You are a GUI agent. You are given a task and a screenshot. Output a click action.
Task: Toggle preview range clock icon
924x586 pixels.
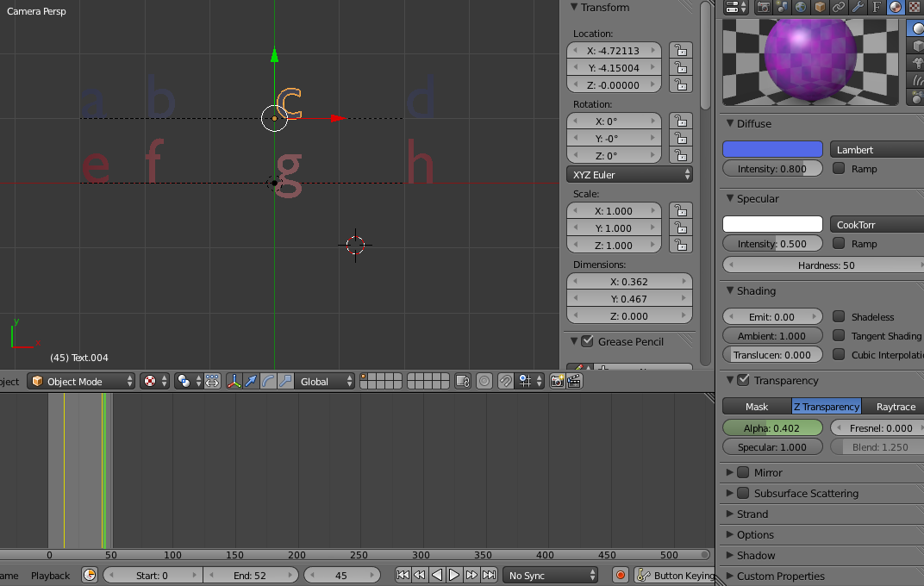[90, 576]
